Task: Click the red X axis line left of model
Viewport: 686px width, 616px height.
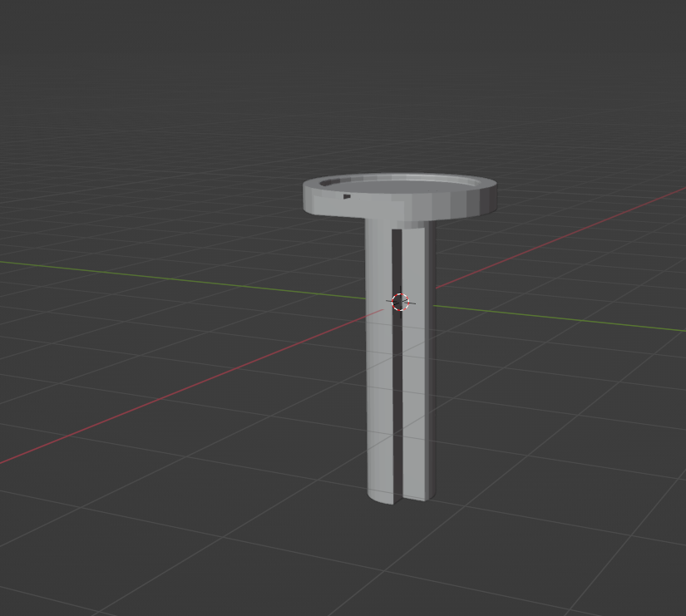Action: (x=166, y=397)
